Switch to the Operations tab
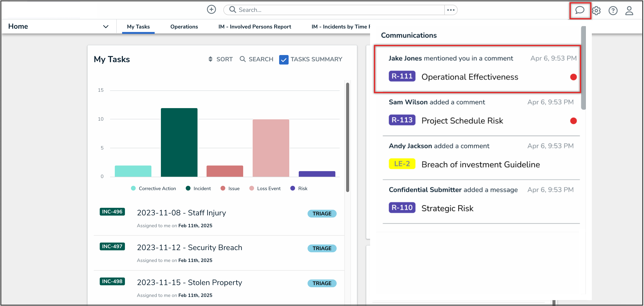 click(184, 27)
